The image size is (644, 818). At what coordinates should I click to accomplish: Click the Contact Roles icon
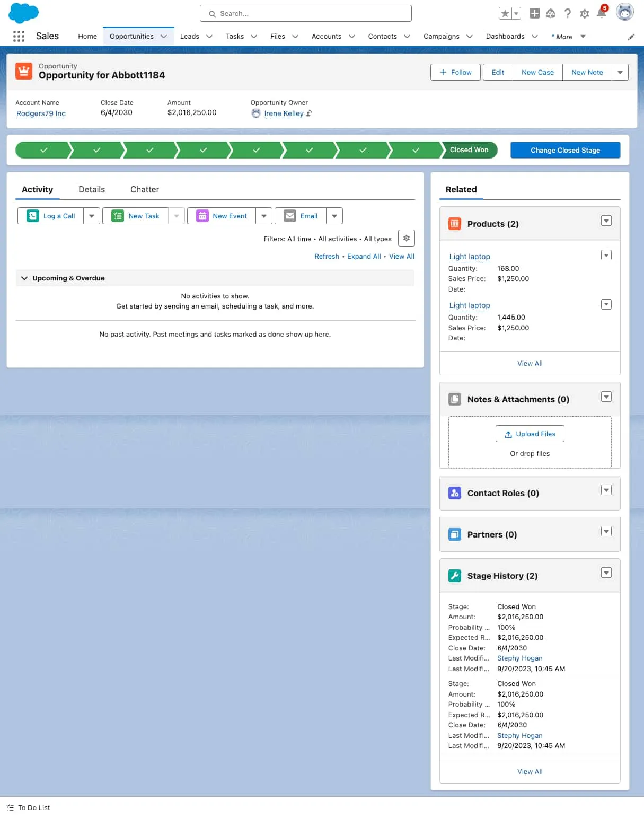[x=455, y=493]
